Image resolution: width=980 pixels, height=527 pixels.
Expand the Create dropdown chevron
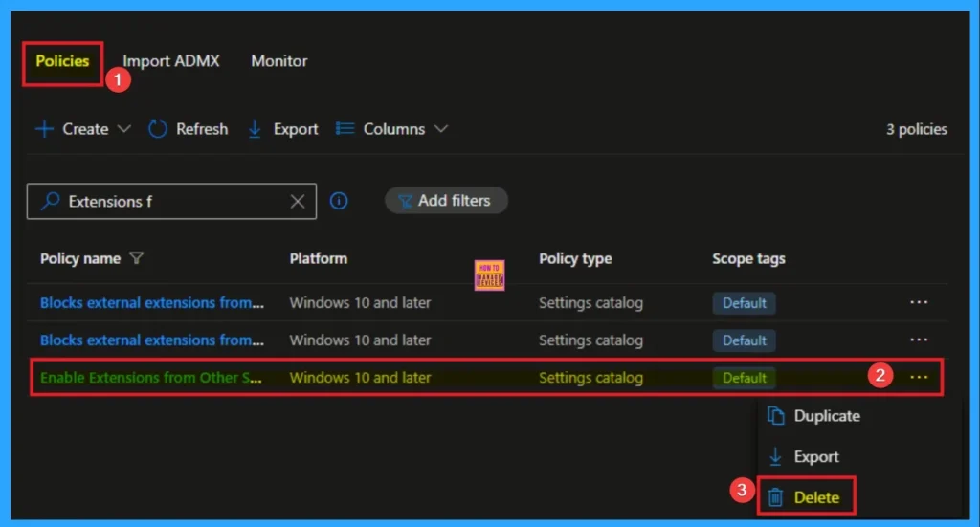124,129
